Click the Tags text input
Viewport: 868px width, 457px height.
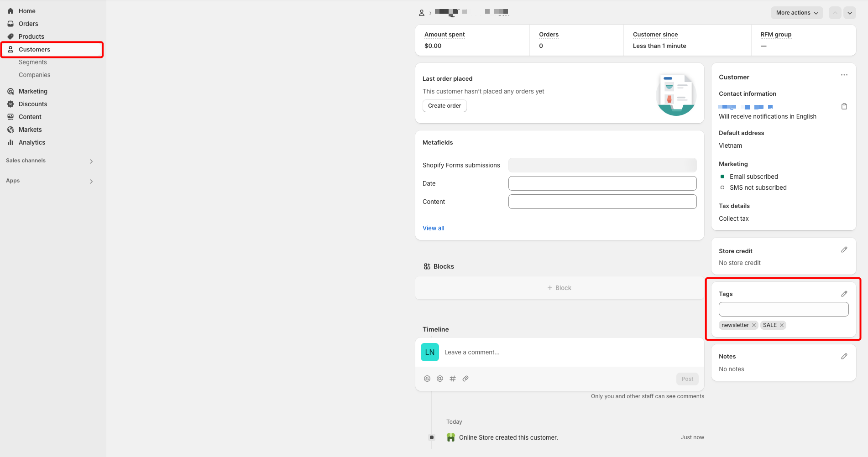point(784,309)
